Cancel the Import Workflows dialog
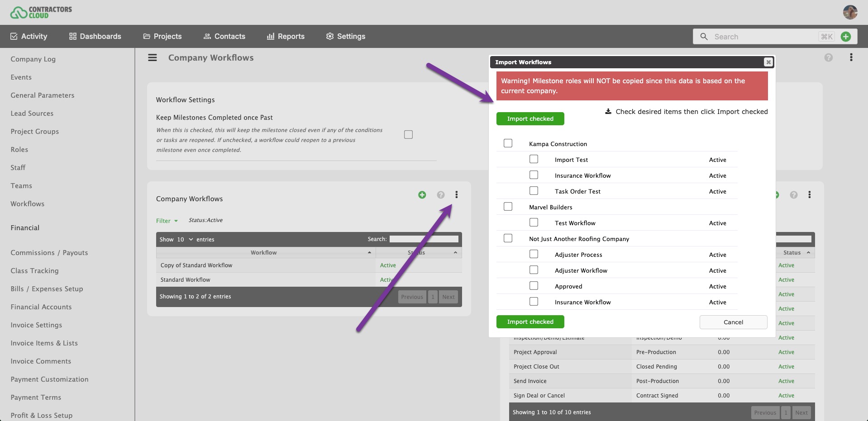This screenshot has height=421, width=868. [734, 322]
